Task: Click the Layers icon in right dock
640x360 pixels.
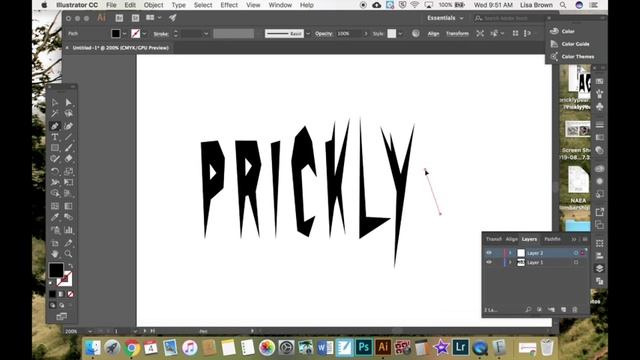Action: [599, 268]
